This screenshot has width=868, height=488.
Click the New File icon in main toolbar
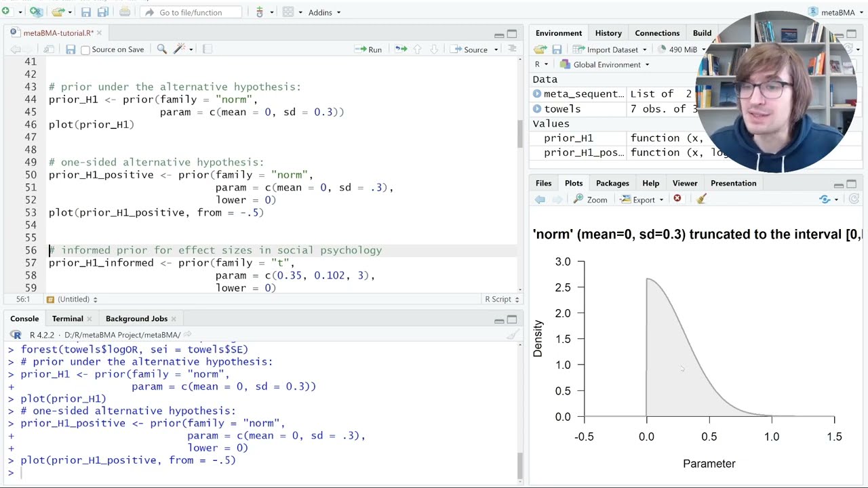point(6,12)
